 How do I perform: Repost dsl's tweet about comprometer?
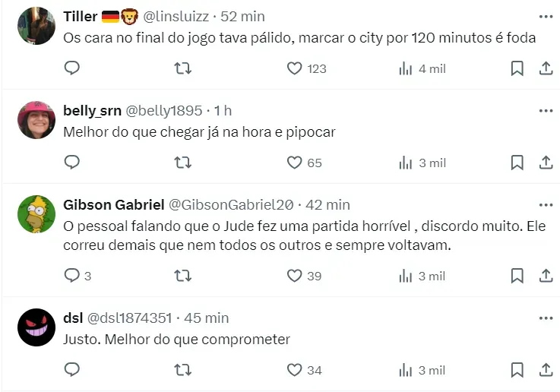coord(183,370)
